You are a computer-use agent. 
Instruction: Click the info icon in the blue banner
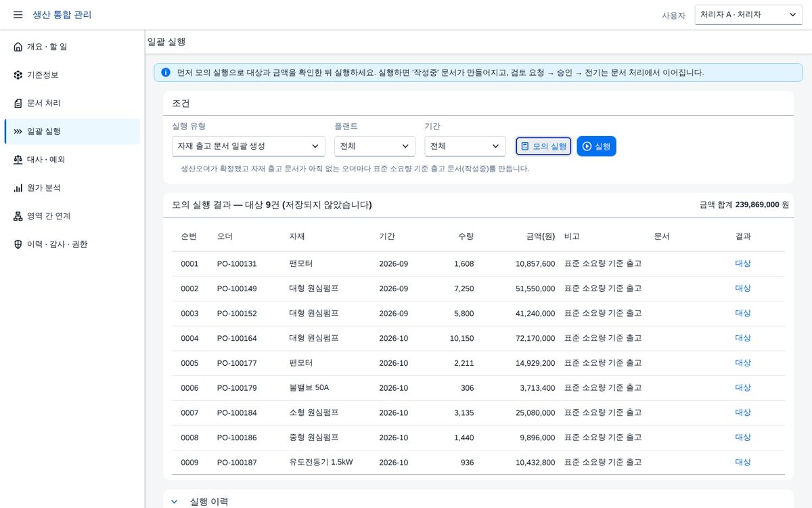coord(166,72)
